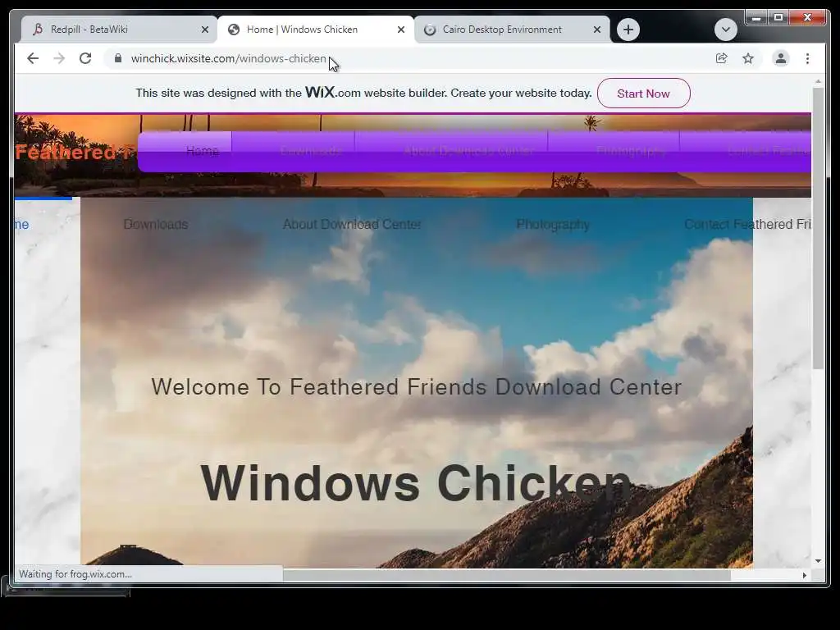Click Contact Feathered Friends link
The image size is (840, 630).
[x=747, y=225]
